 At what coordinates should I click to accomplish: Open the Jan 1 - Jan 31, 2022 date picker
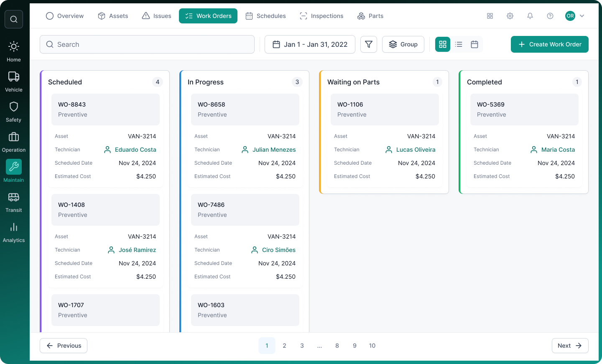point(310,44)
